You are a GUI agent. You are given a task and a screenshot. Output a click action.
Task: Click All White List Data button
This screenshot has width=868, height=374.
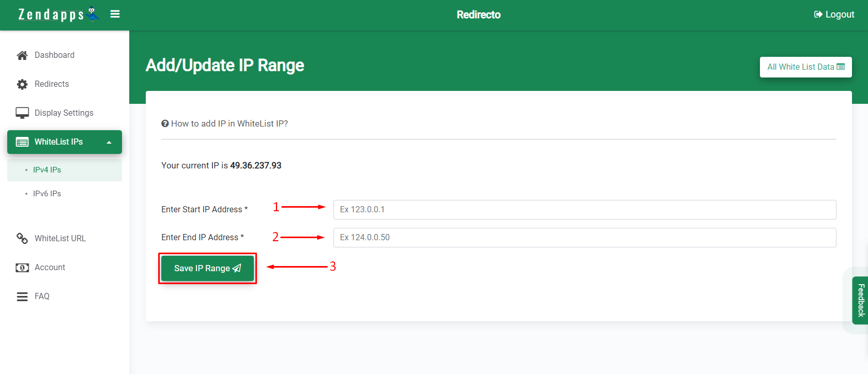(805, 67)
